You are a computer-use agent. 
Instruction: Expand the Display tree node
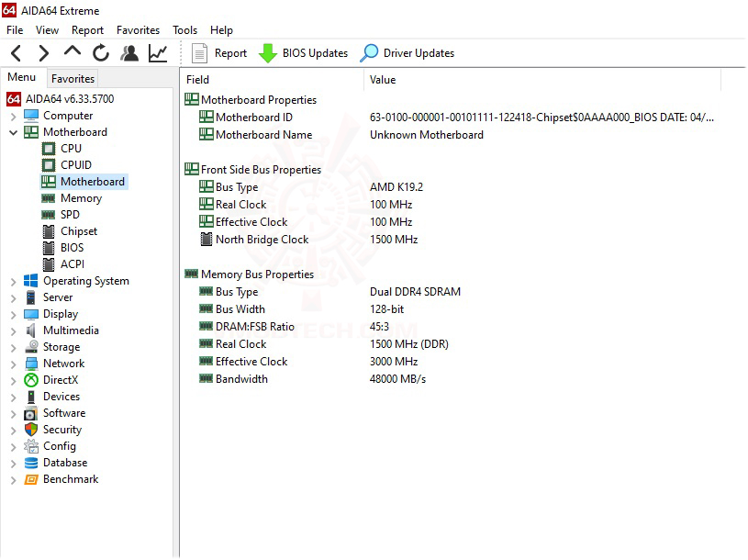14,315
